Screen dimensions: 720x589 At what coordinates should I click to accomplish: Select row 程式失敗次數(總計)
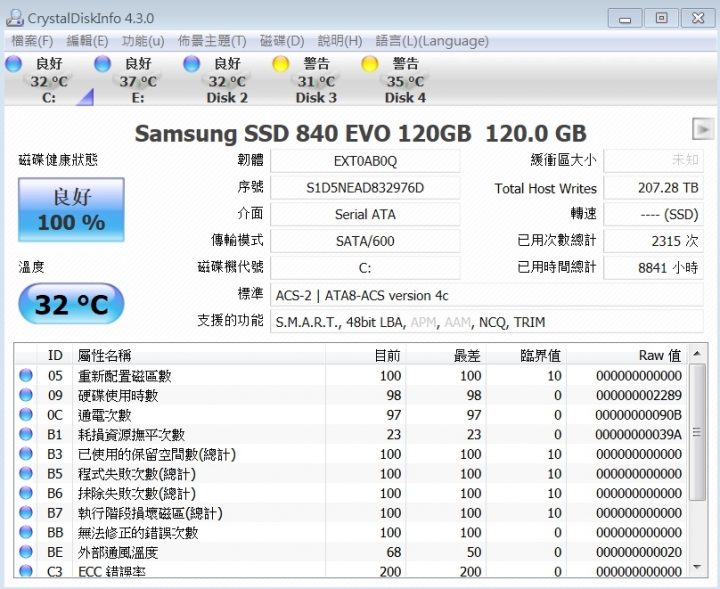point(351,473)
